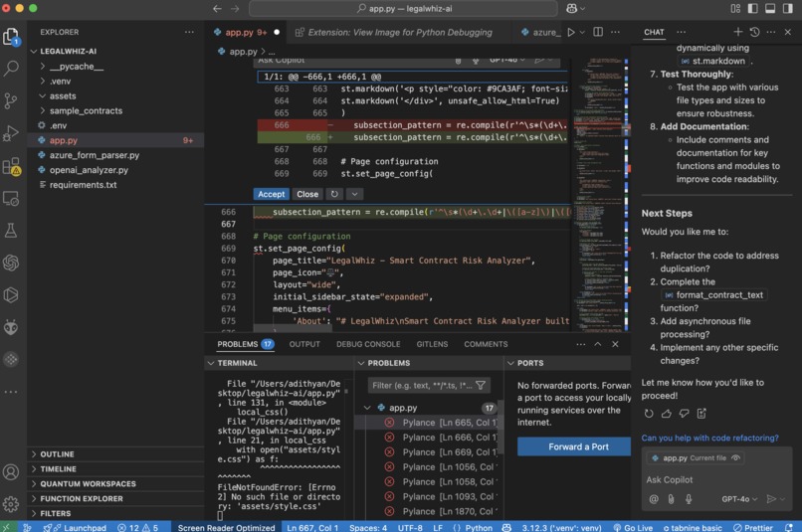The image size is (802, 532).
Task: Open dropdown arrow next to Accept/Close
Action: (354, 194)
